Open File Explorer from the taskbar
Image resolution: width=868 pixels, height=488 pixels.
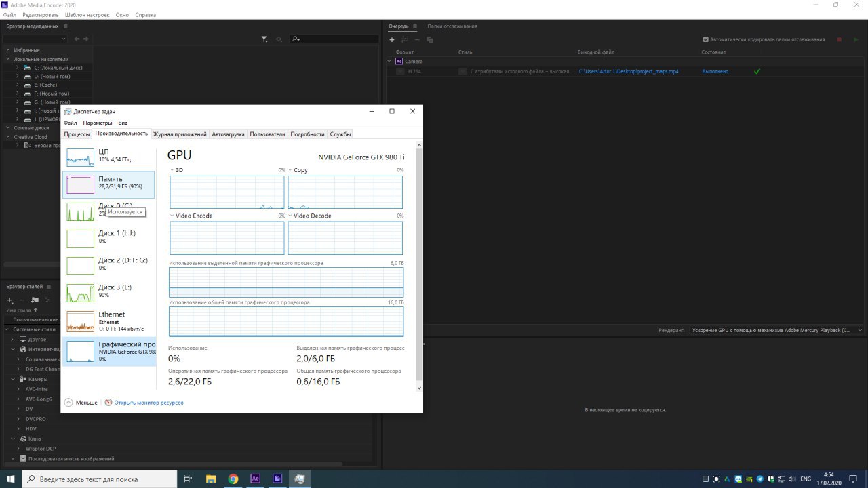click(211, 479)
